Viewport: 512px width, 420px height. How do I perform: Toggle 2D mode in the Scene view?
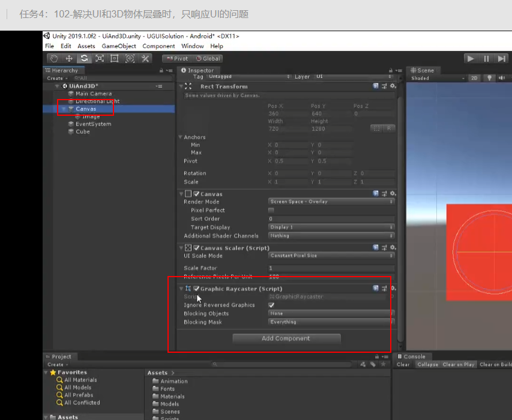click(474, 78)
